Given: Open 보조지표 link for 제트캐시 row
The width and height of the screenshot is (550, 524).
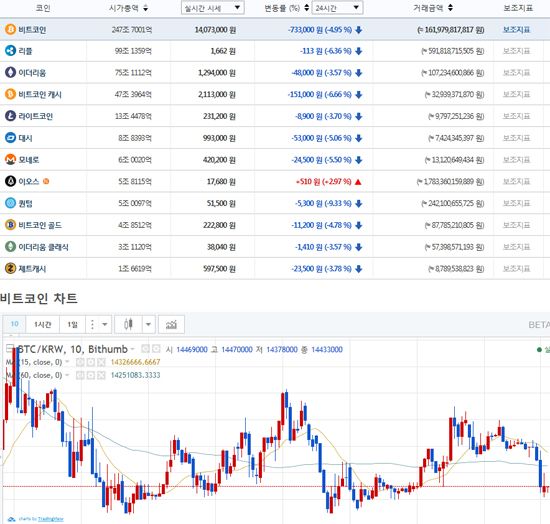Looking at the screenshot, I should point(516,269).
